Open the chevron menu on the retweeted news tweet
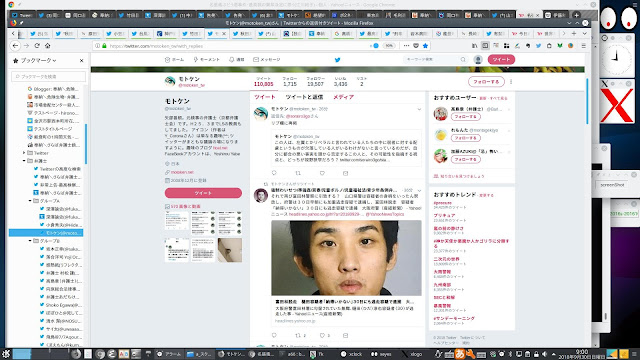Image resolution: width=640 pixels, height=360 pixels. click(419, 191)
